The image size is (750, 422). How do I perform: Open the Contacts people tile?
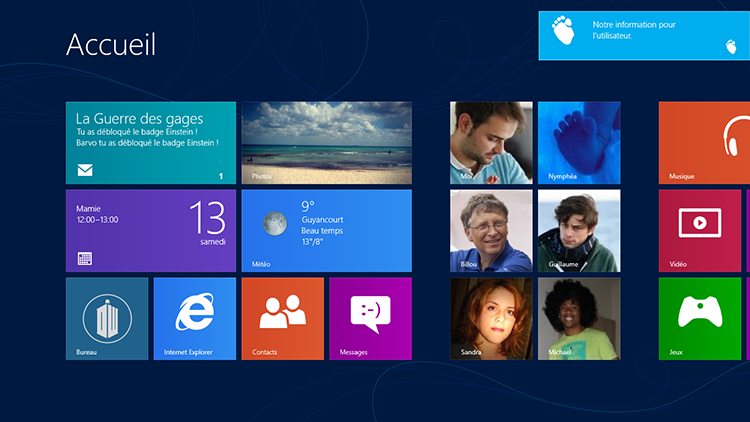[x=282, y=318]
